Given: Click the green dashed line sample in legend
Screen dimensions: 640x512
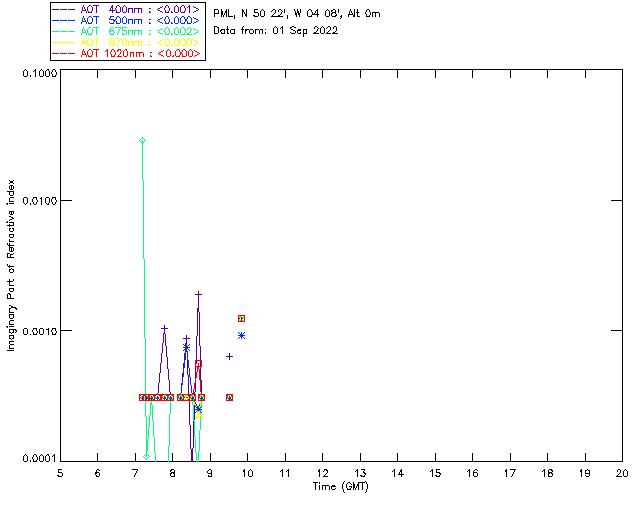Looking at the screenshot, I should tap(64, 31).
